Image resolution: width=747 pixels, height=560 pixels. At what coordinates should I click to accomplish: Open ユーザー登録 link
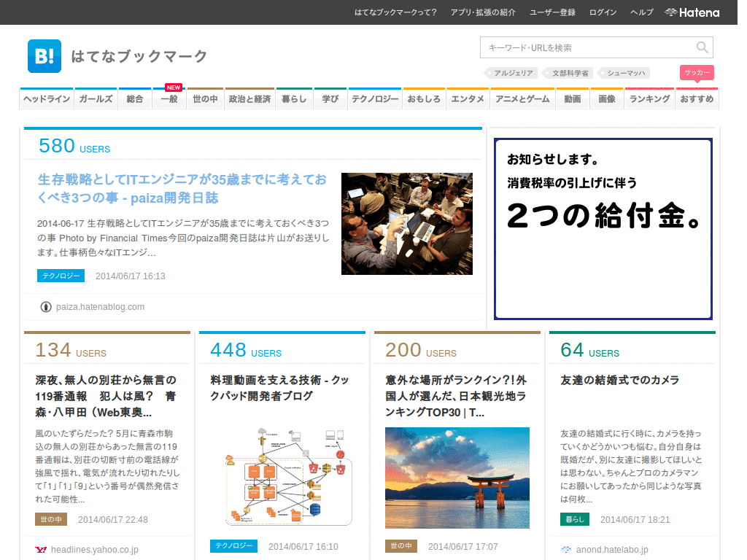553,12
